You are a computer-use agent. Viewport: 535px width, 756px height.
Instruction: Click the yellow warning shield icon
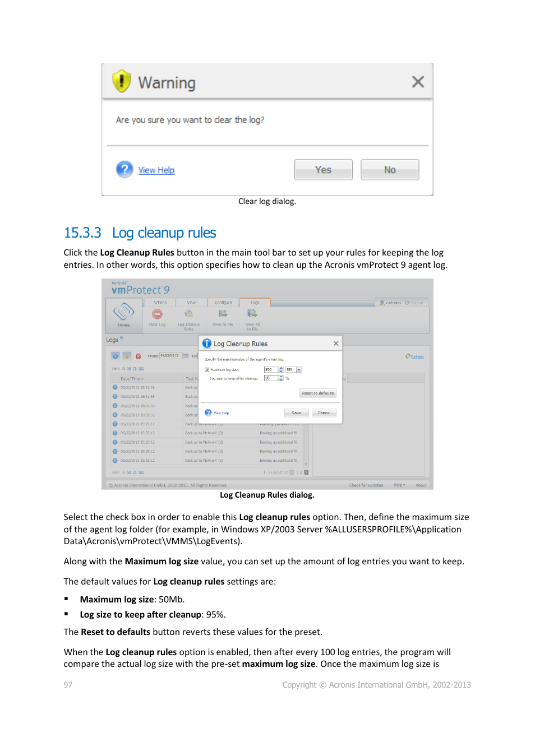click(121, 81)
